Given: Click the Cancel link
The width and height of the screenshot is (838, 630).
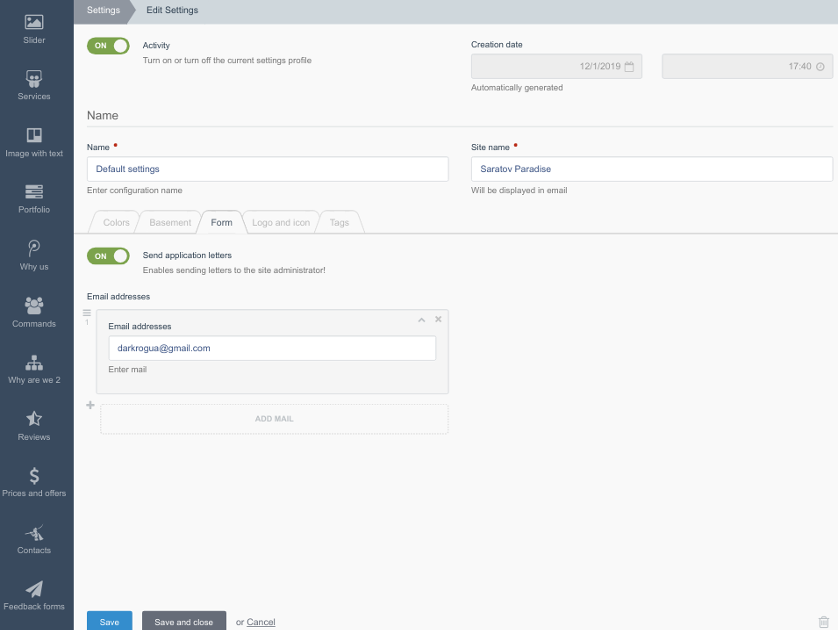Looking at the screenshot, I should [x=261, y=622].
